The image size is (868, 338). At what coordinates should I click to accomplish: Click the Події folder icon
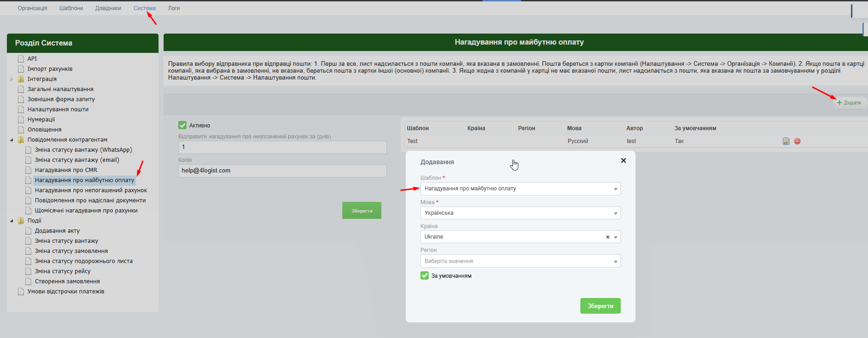tap(21, 221)
